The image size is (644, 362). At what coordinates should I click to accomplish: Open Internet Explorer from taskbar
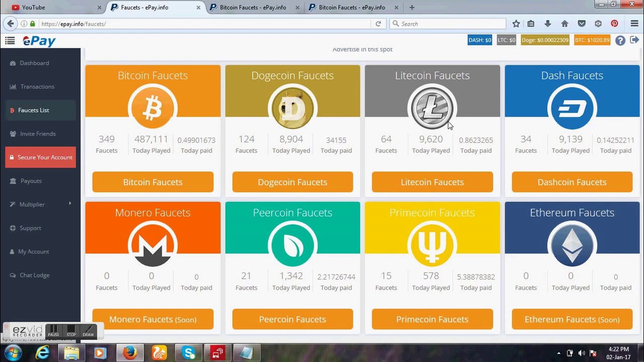43,353
